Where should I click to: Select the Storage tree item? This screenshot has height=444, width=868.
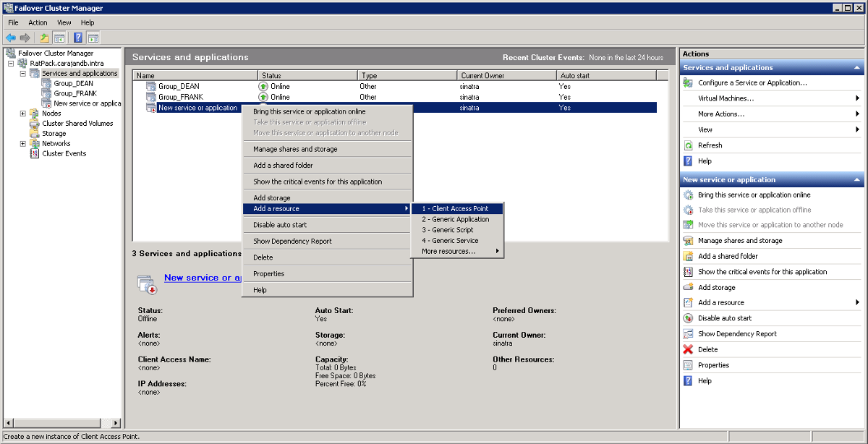click(54, 134)
